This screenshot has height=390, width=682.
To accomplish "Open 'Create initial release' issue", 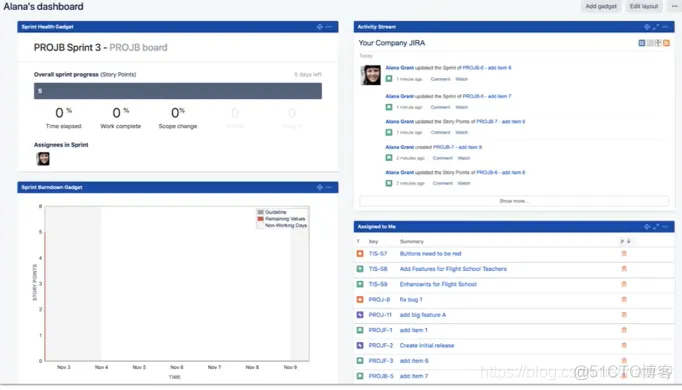I will (427, 345).
